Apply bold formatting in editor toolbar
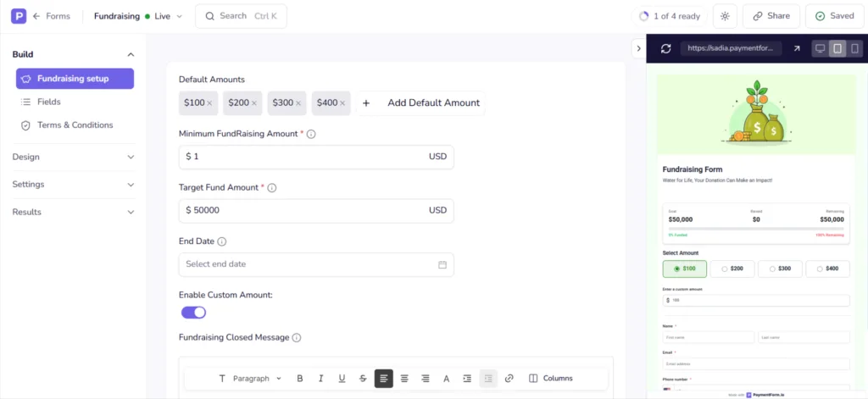This screenshot has height=399, width=868. tap(300, 379)
